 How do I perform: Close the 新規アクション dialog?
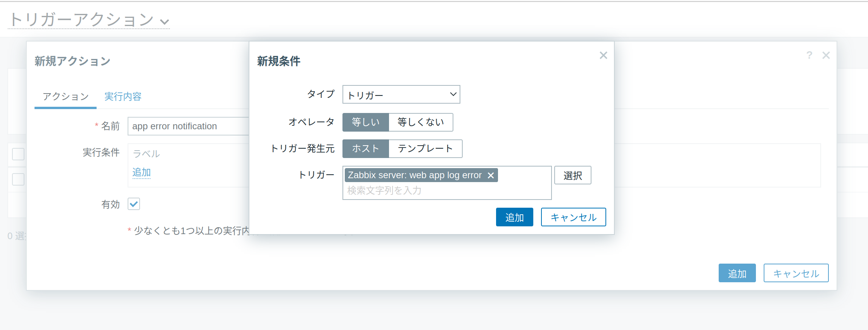click(x=826, y=56)
